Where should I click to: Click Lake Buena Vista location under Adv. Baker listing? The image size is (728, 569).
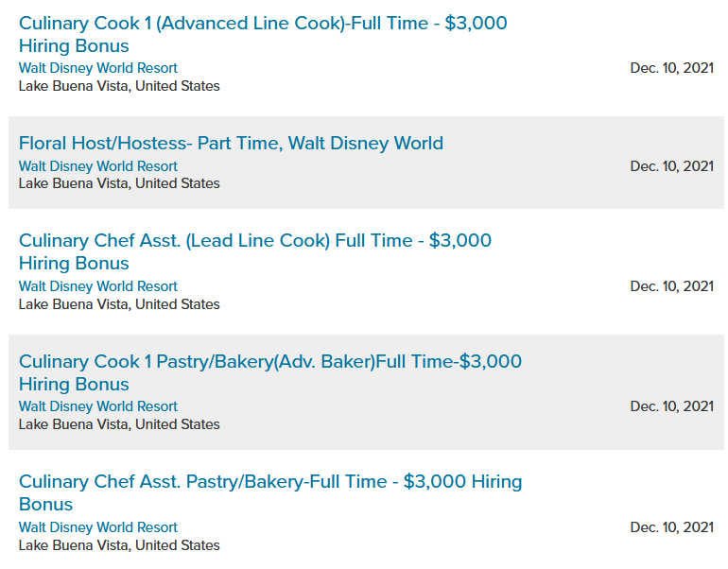pyautogui.click(x=119, y=424)
